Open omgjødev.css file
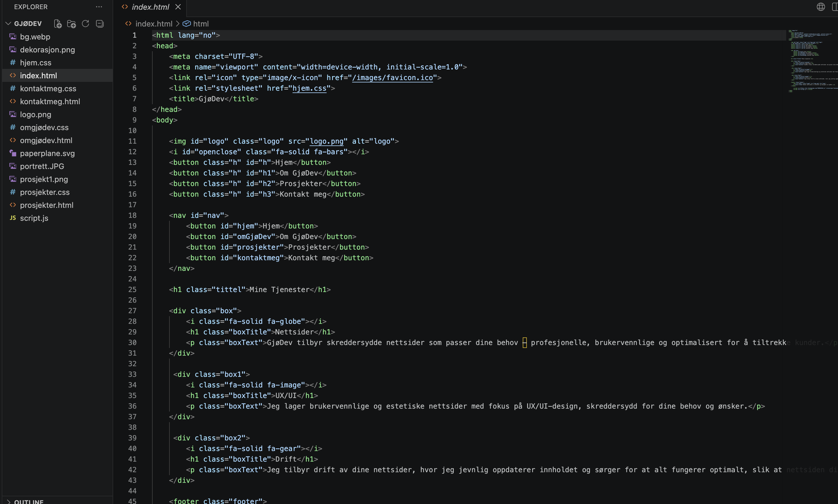 click(x=57, y=127)
